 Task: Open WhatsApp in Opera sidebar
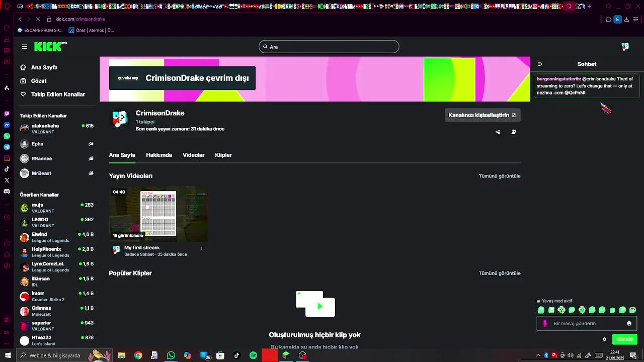(x=7, y=136)
